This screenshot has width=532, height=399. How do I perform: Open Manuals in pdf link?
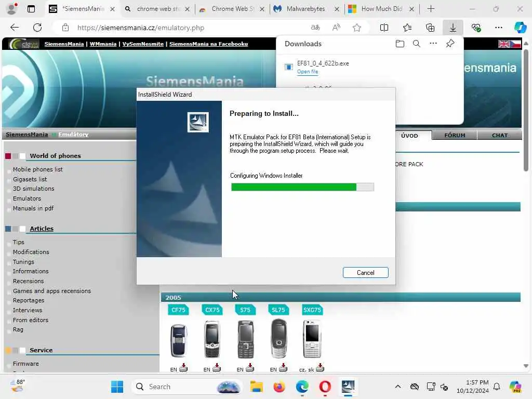click(33, 208)
